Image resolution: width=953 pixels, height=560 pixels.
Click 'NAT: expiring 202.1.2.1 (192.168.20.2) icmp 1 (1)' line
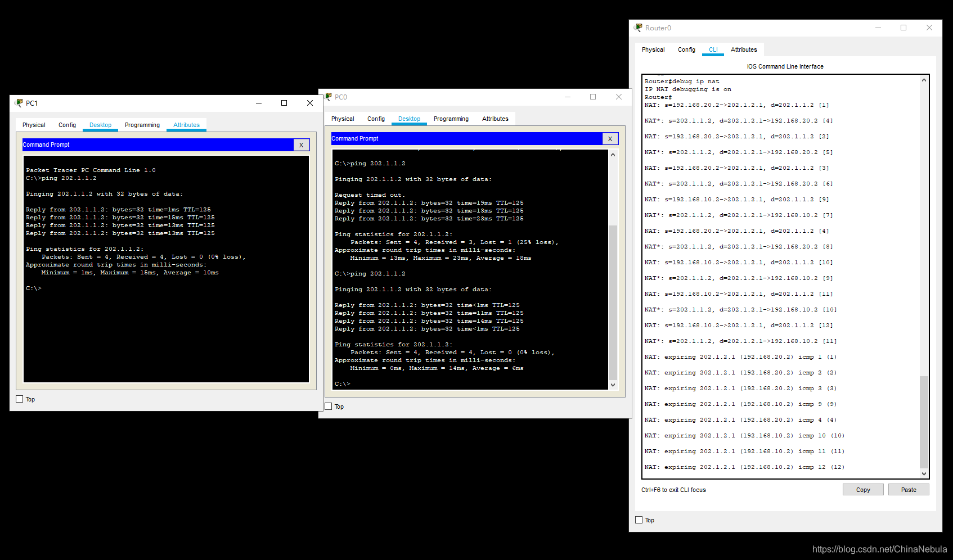(x=740, y=356)
